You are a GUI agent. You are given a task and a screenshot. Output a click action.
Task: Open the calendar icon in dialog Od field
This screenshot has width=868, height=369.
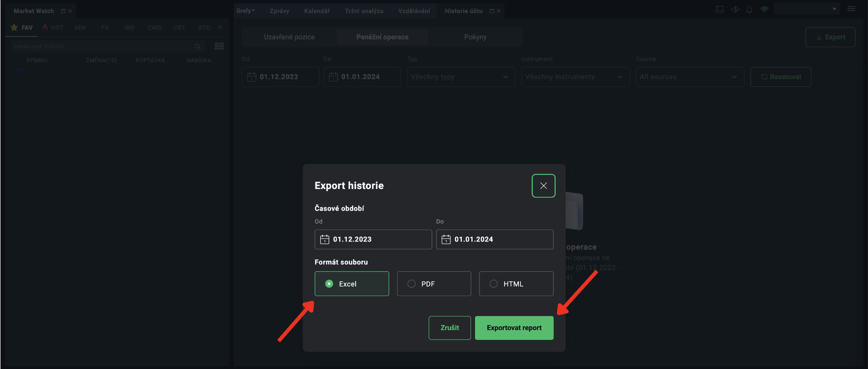point(324,239)
